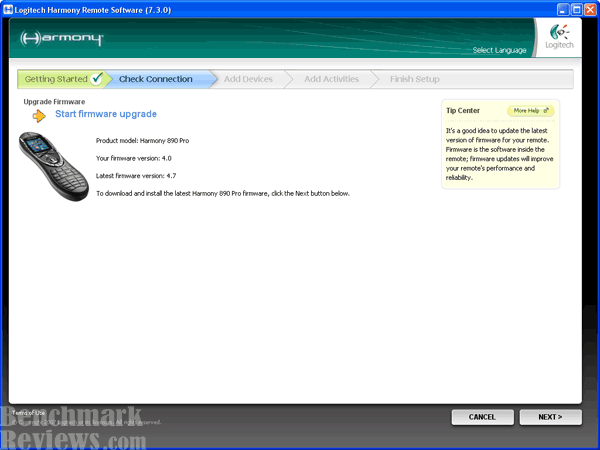This screenshot has width=600, height=450.
Task: Click the Tip Center heading
Action: click(465, 111)
